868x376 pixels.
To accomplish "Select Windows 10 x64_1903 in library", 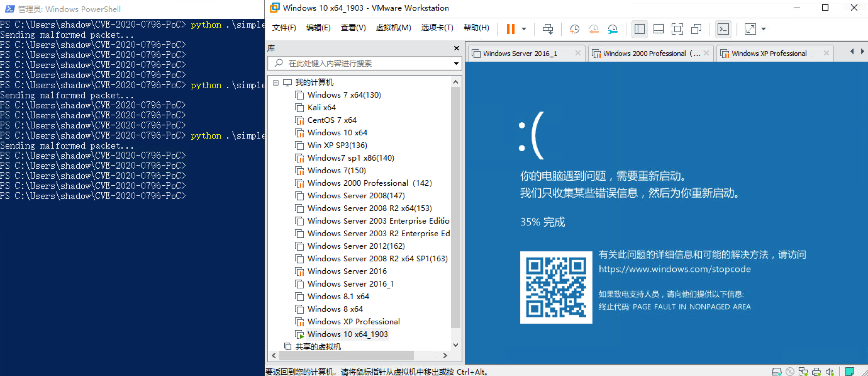I will (x=347, y=334).
